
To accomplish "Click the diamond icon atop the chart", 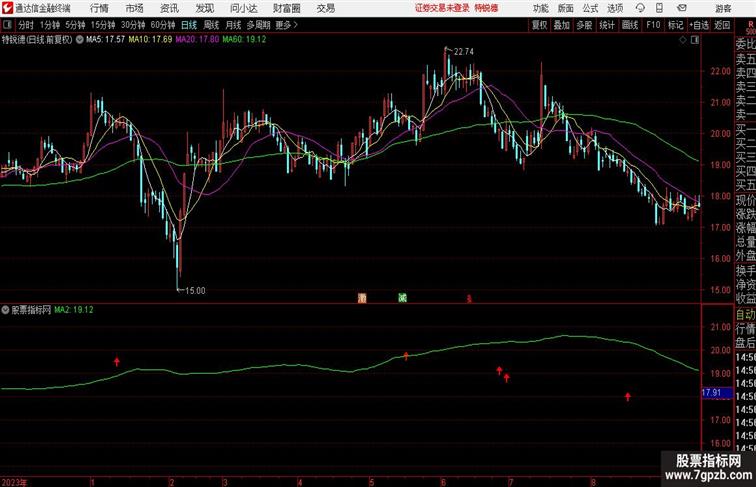I will pyautogui.click(x=683, y=40).
